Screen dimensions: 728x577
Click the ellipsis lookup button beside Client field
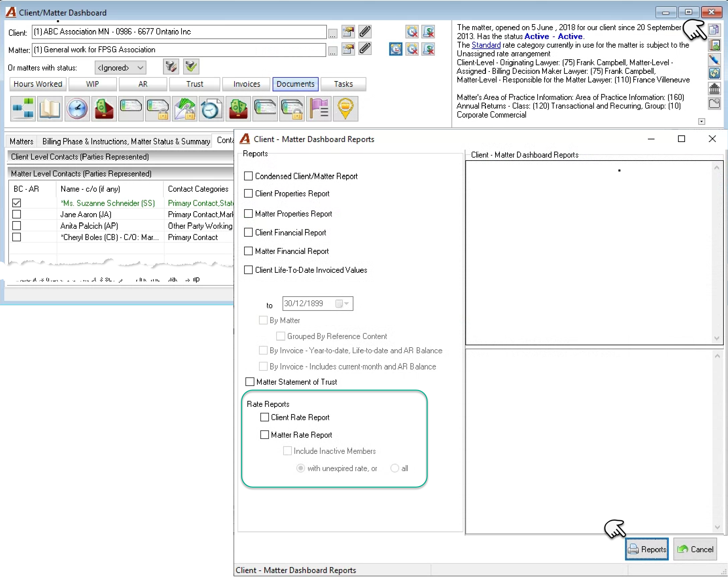(332, 33)
